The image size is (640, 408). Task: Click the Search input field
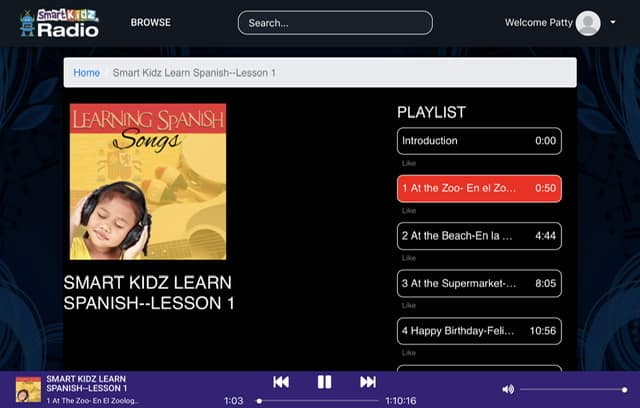point(335,23)
